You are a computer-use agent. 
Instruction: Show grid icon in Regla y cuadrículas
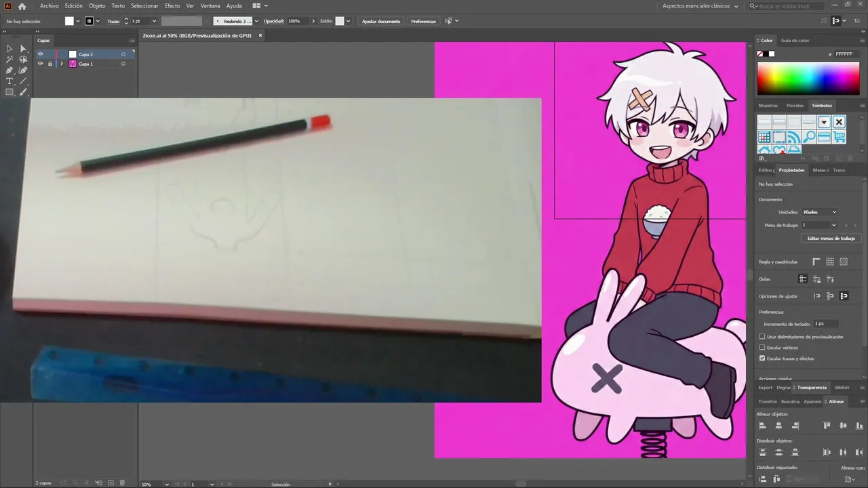829,262
